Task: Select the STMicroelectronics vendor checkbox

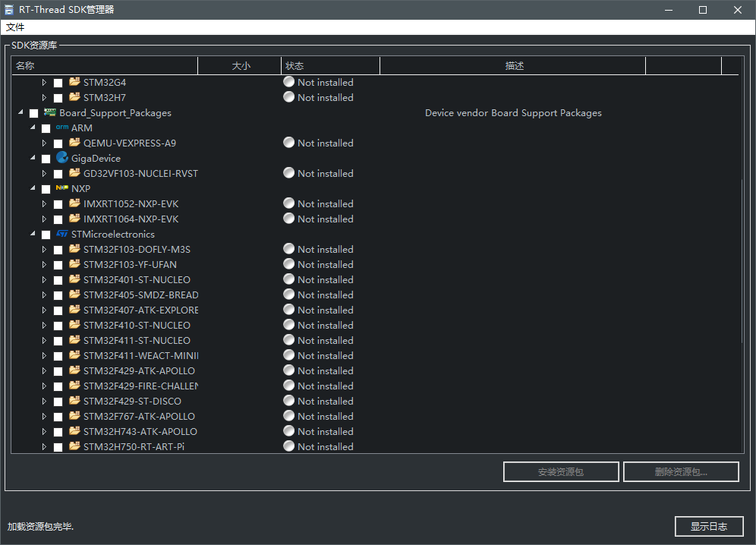Action: pyautogui.click(x=46, y=235)
